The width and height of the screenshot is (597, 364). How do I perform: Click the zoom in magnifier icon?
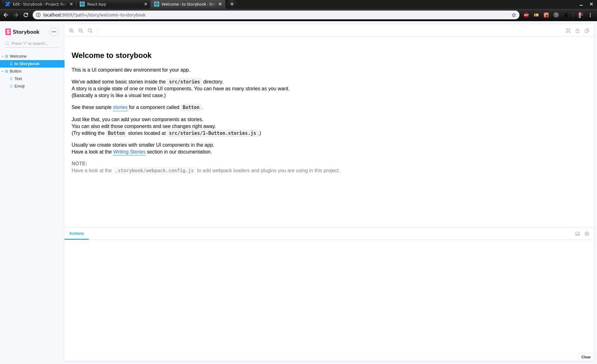click(x=71, y=31)
